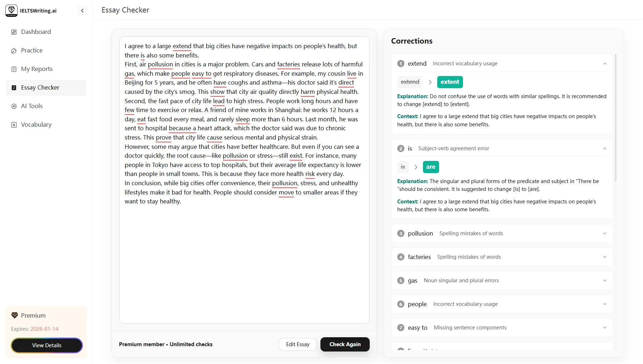This screenshot has width=643, height=364.
Task: Click the IELTSWriting.ai logo icon
Action: [x=11, y=10]
